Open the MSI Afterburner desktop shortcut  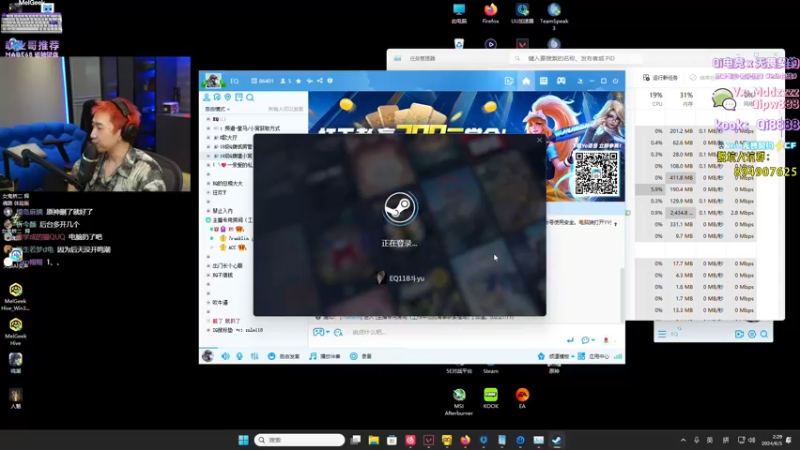coord(459,402)
